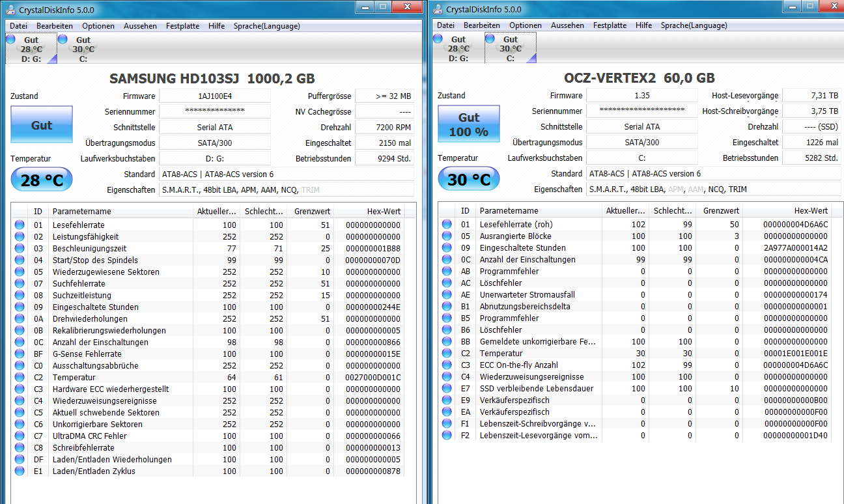Click firmware field showing 1AJ100E4
The width and height of the screenshot is (844, 504).
click(215, 96)
